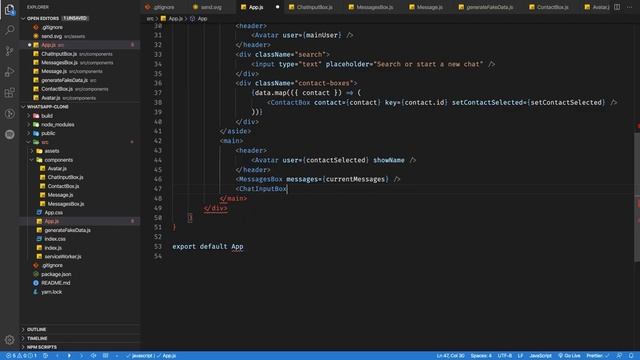The width and height of the screenshot is (640, 360).
Task: Switch to the ChatInputBox.js tab
Action: click(314, 7)
